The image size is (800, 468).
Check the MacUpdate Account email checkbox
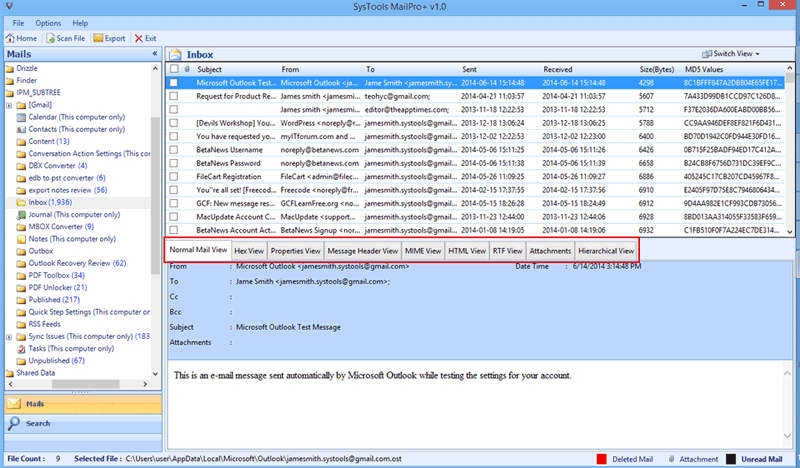(174, 217)
